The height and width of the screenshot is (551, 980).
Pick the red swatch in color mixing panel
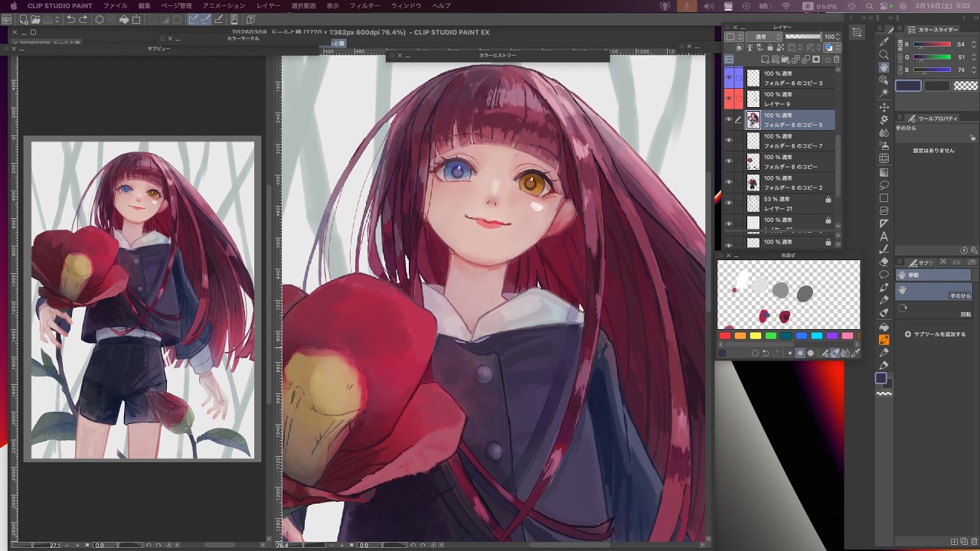point(724,336)
